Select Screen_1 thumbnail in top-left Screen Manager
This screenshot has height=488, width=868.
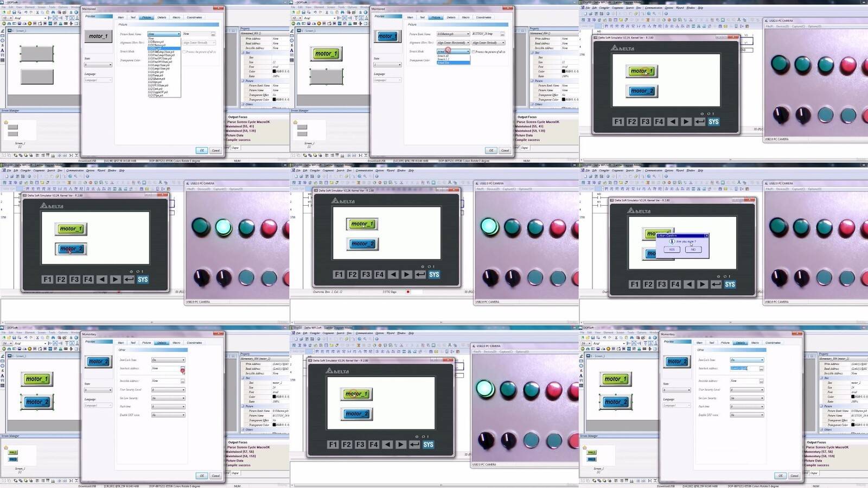[19, 131]
